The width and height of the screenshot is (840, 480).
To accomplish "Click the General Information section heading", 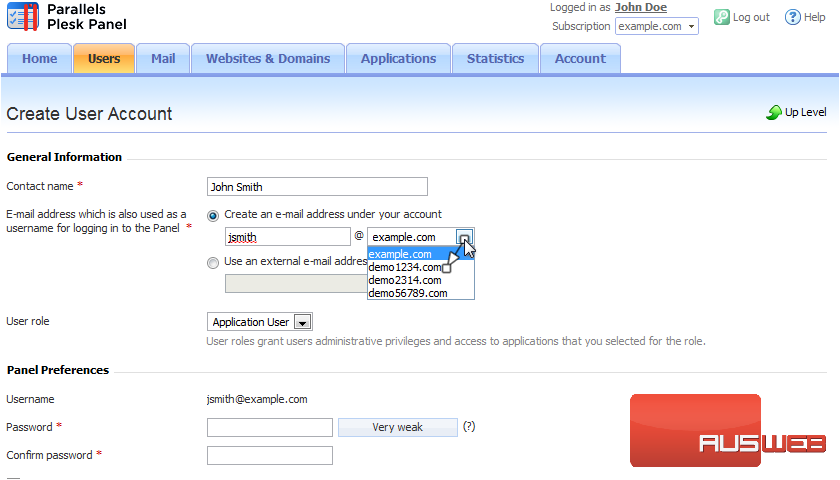I will tap(64, 157).
